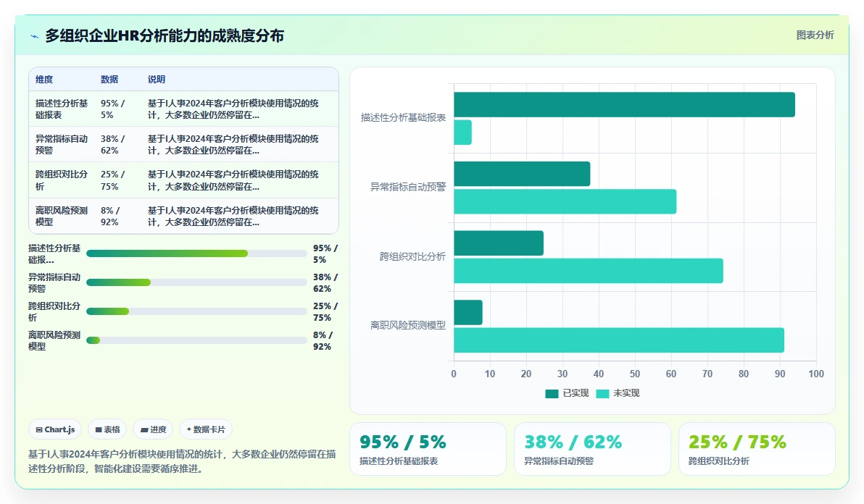Open the 95% / 5% summary card
The width and height of the screenshot is (864, 504).
tap(428, 449)
